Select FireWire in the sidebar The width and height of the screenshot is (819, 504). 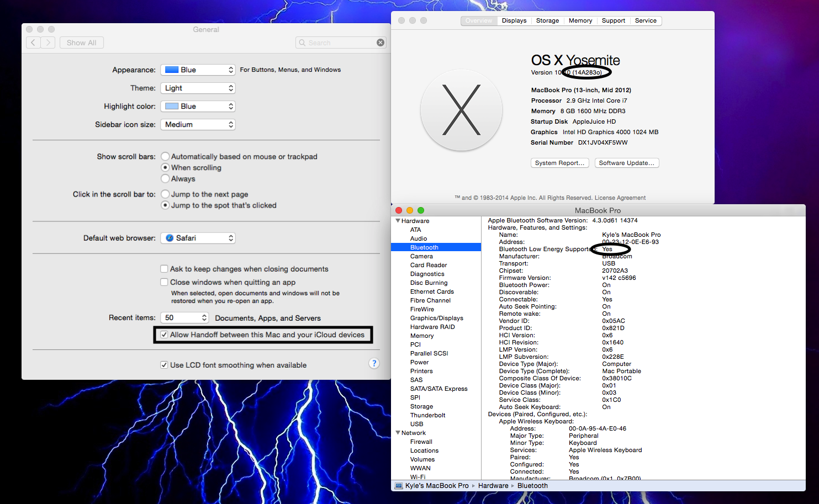(422, 309)
